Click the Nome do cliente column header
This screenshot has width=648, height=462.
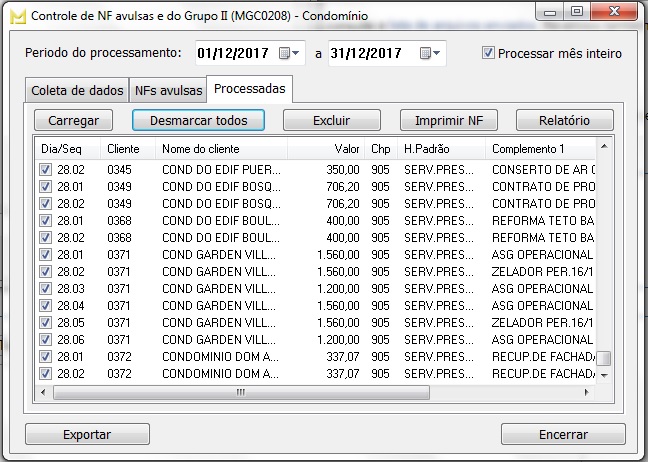tap(220, 149)
